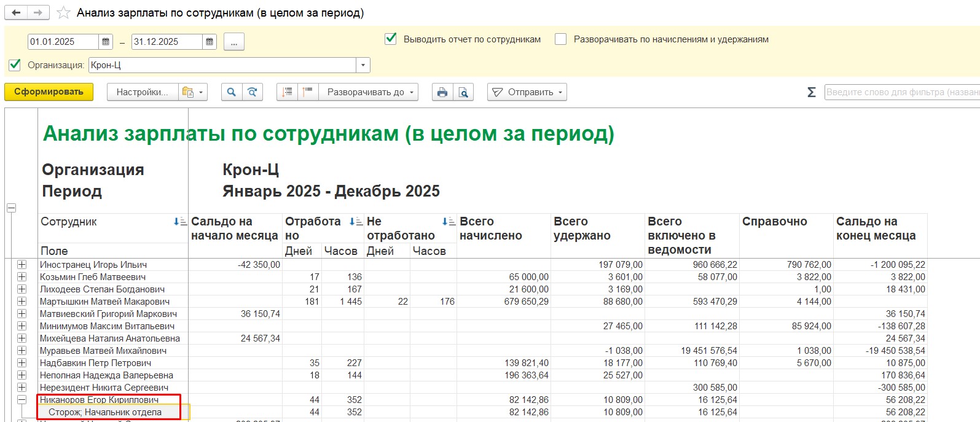Click the magnifier Find icon
The image size is (980, 422).
pos(232,92)
